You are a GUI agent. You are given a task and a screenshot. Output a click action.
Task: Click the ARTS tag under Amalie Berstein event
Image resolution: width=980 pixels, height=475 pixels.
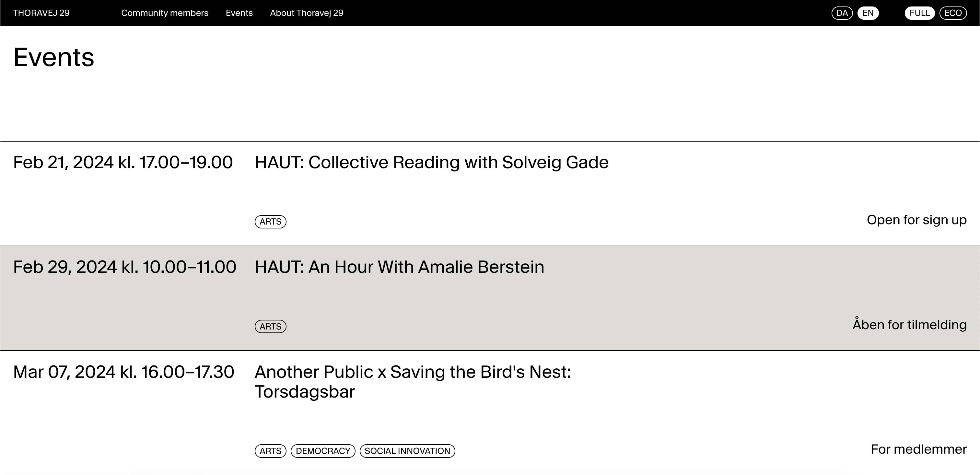pyautogui.click(x=271, y=327)
